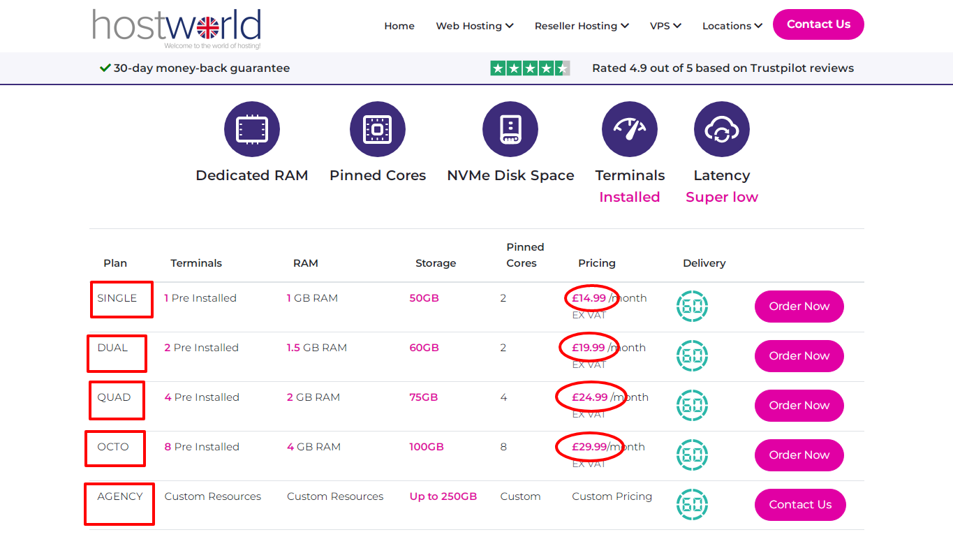
Task: Click the DUAL plan name
Action: pyautogui.click(x=112, y=348)
